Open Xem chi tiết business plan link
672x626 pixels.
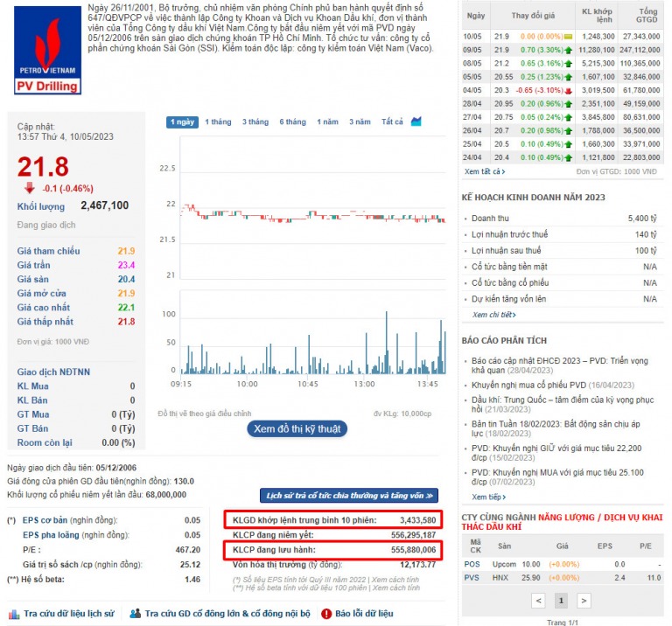493,315
